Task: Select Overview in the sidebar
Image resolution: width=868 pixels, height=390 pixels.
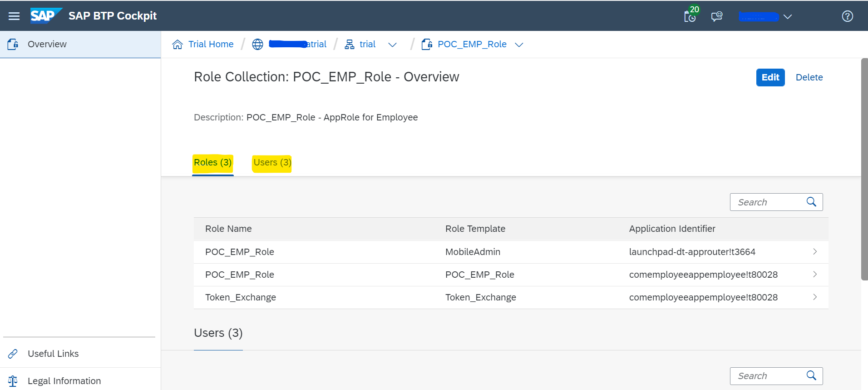Action: point(80,44)
